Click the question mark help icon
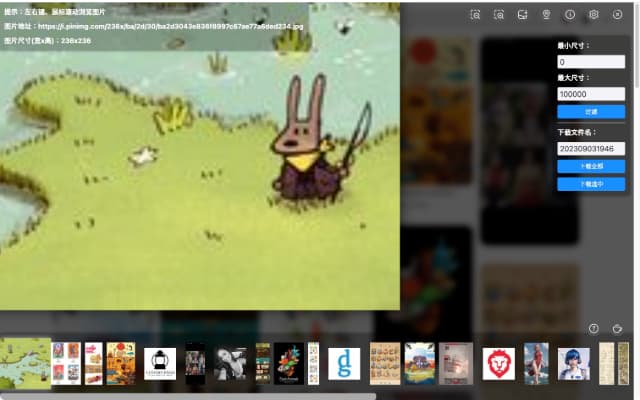 point(593,328)
